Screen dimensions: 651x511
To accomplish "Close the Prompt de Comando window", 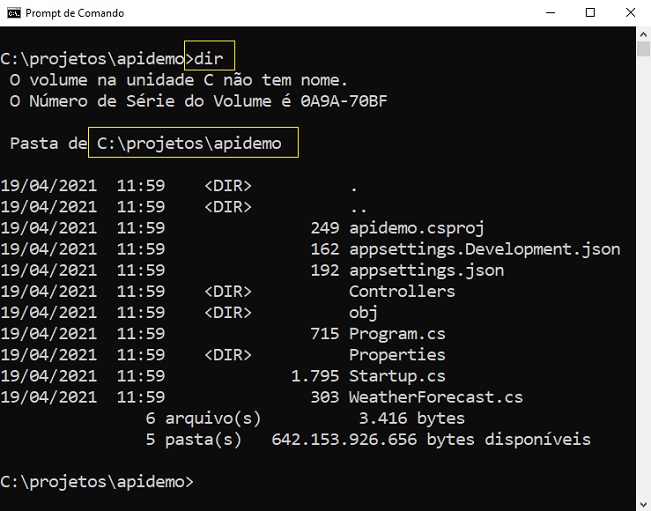I will click(x=630, y=13).
